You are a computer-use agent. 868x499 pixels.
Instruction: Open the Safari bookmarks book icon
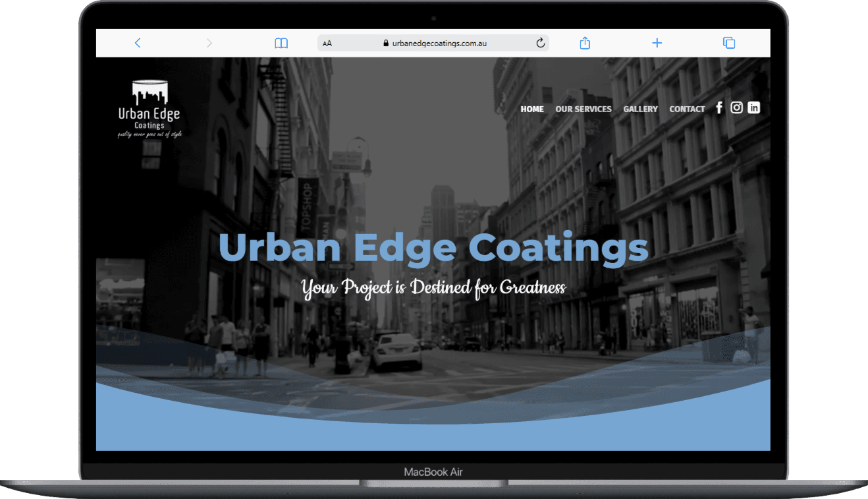281,43
